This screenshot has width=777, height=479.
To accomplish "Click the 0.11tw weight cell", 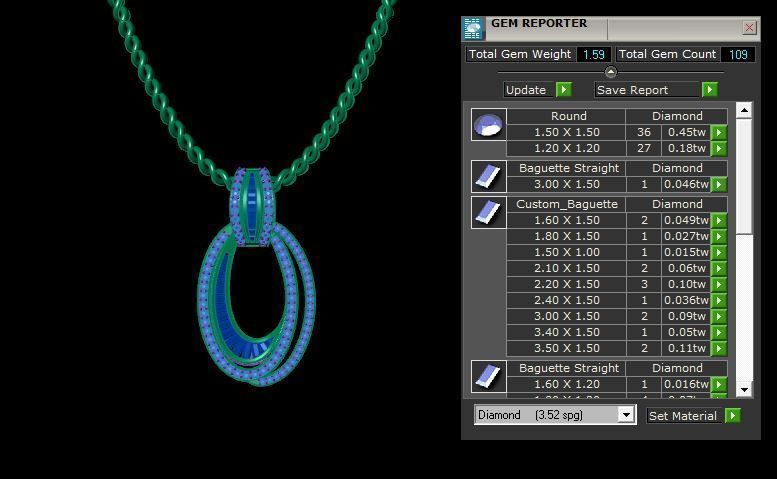I will pos(686,348).
